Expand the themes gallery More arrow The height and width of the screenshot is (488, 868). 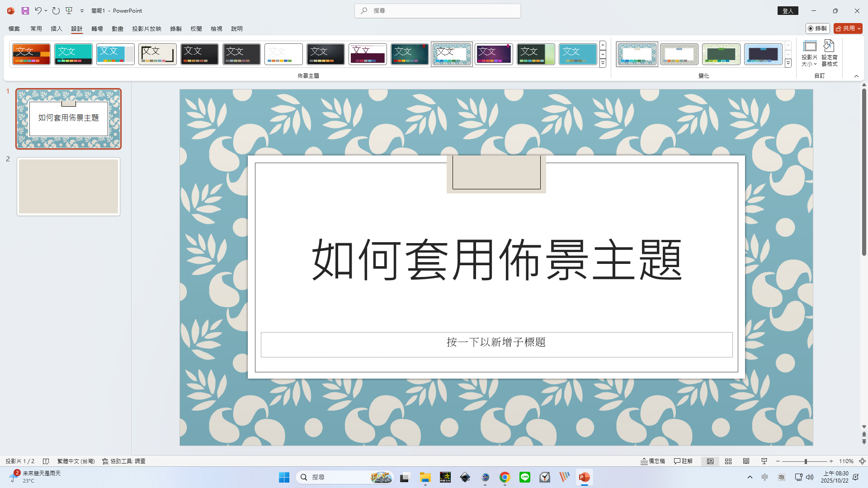tap(603, 64)
